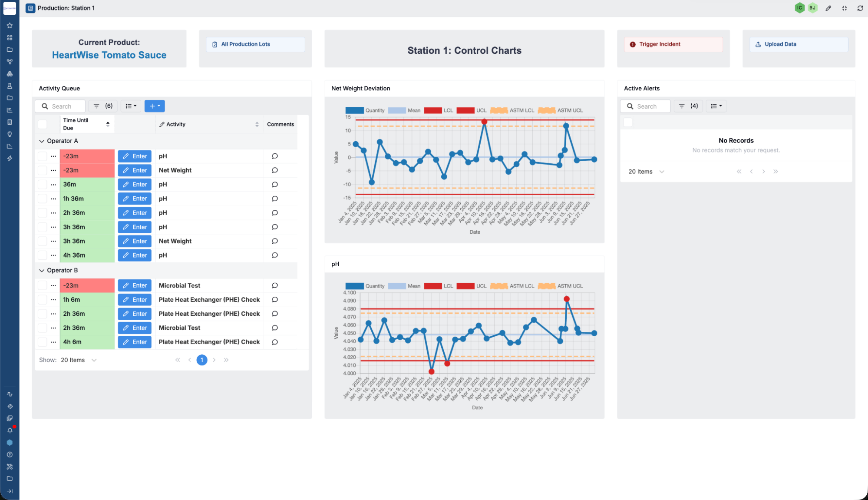Click the refresh icon in top bar
Image resolution: width=868 pixels, height=500 pixels.
(860, 8)
